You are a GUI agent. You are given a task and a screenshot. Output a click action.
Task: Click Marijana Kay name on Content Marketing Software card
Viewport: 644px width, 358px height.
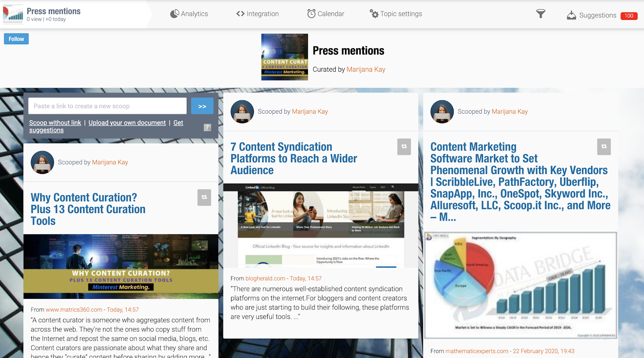pyautogui.click(x=510, y=112)
